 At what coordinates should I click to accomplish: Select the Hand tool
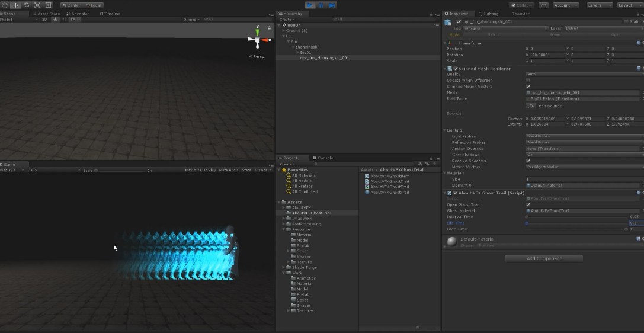point(5,5)
